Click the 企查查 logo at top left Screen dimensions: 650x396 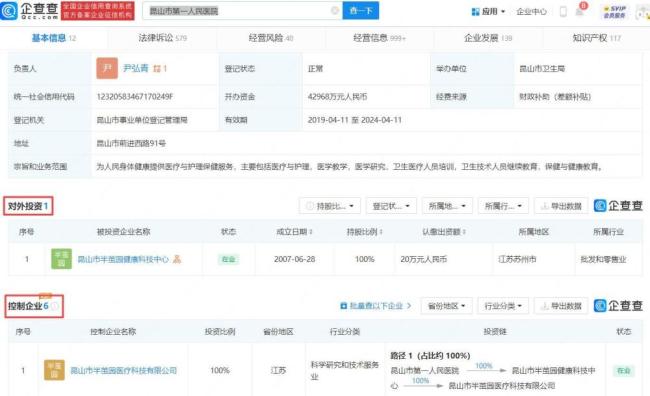[29, 11]
